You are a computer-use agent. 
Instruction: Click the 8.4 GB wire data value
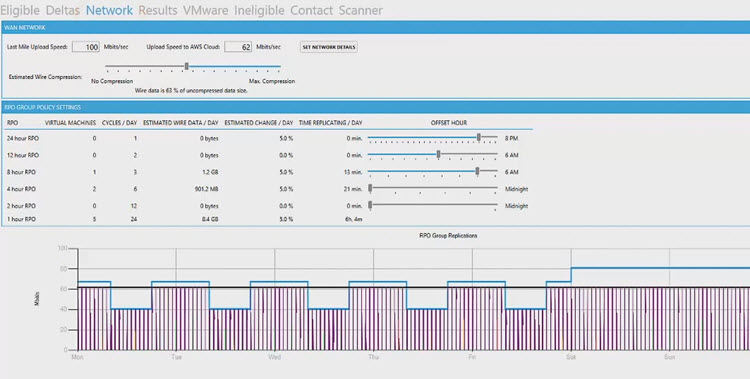pyautogui.click(x=210, y=219)
